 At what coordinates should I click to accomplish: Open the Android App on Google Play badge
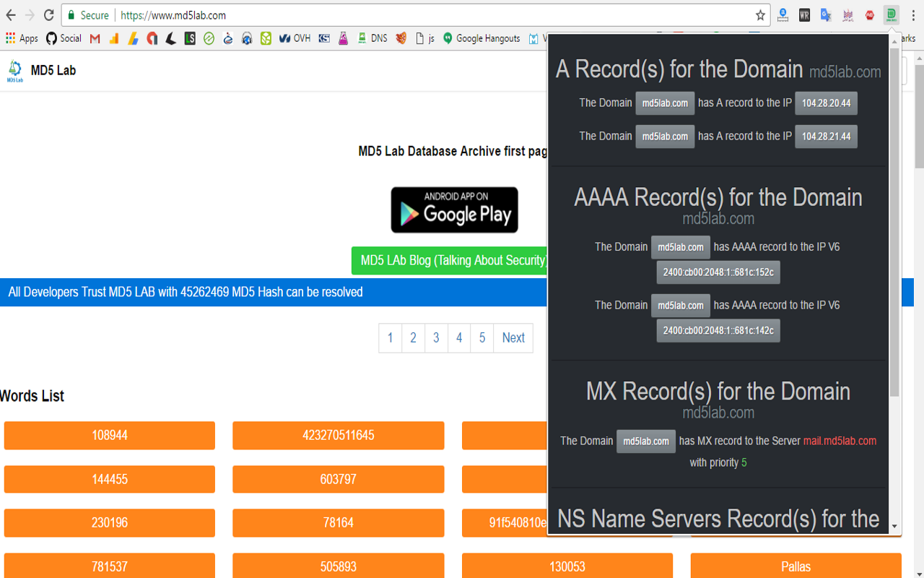454,210
